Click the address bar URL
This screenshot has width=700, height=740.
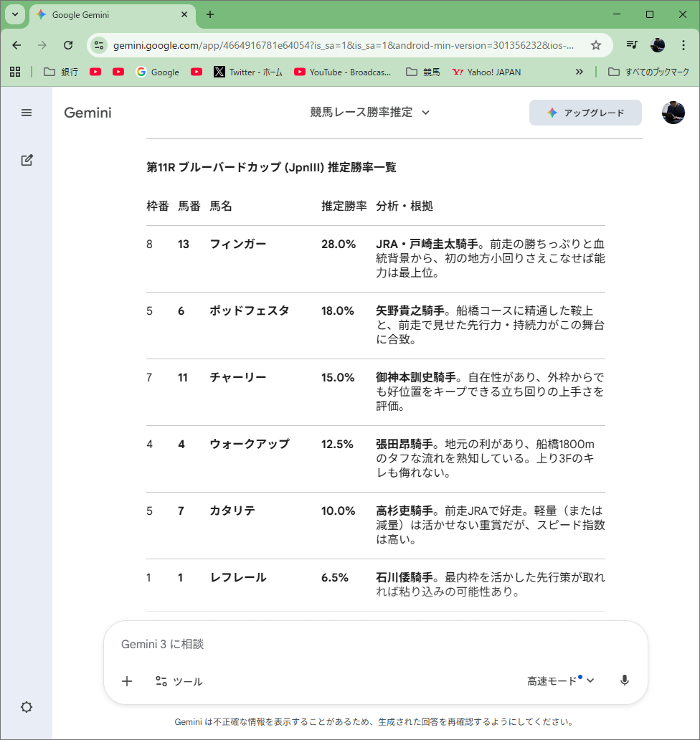[x=343, y=45]
